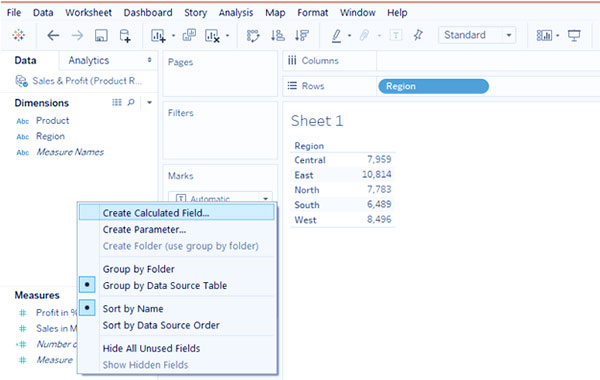Click the East value 10,814
Image resolution: width=600 pixels, height=380 pixels.
(x=377, y=175)
